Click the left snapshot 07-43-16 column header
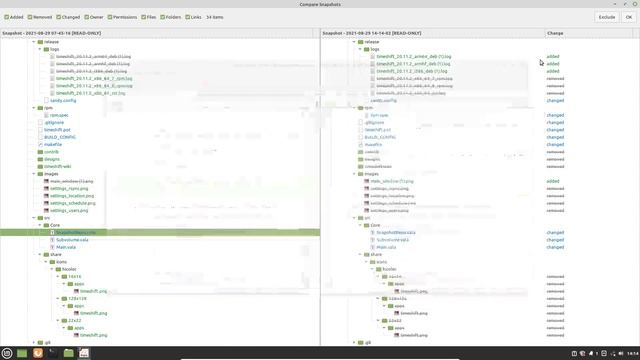The image size is (640, 360). point(157,33)
